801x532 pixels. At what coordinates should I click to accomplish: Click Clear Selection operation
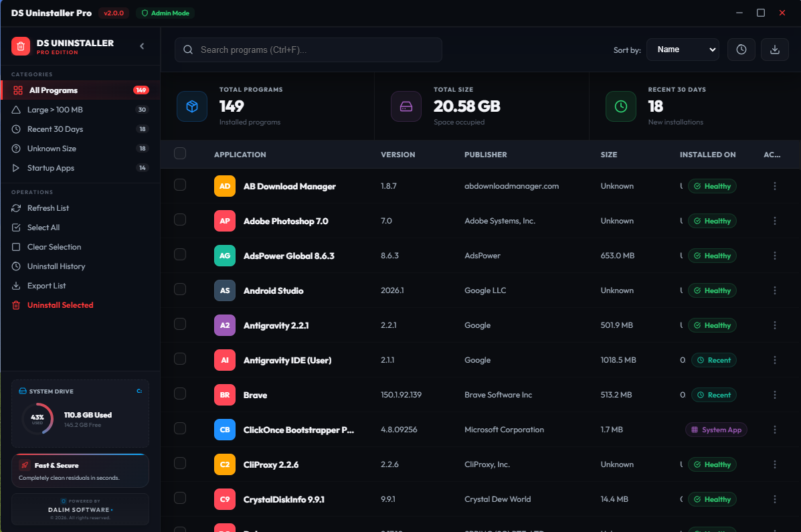point(80,247)
